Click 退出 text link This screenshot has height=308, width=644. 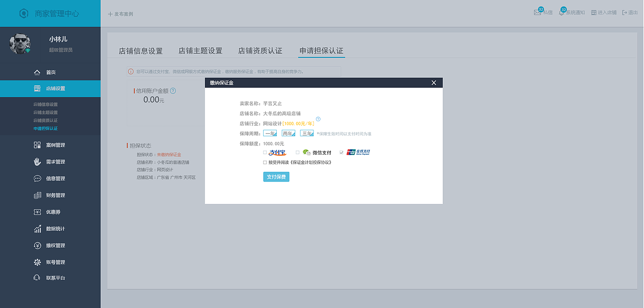pyautogui.click(x=633, y=13)
